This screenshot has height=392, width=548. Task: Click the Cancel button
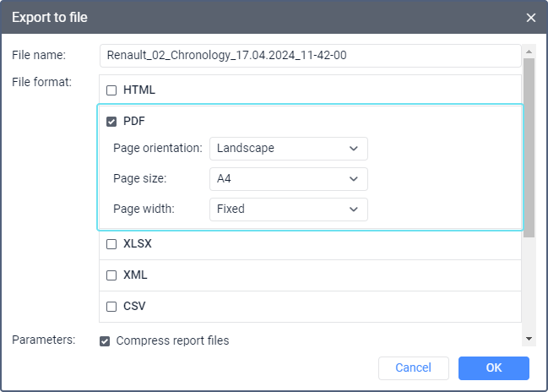pyautogui.click(x=413, y=367)
